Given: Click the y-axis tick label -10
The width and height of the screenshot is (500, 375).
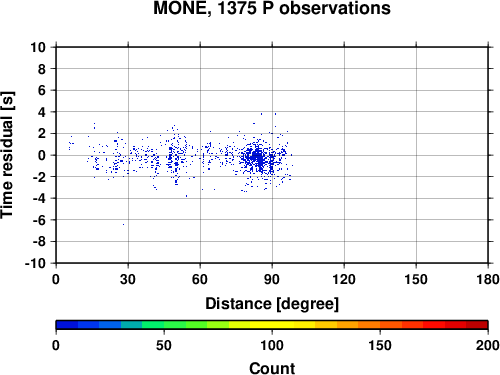Looking at the screenshot, I should coord(35,263).
